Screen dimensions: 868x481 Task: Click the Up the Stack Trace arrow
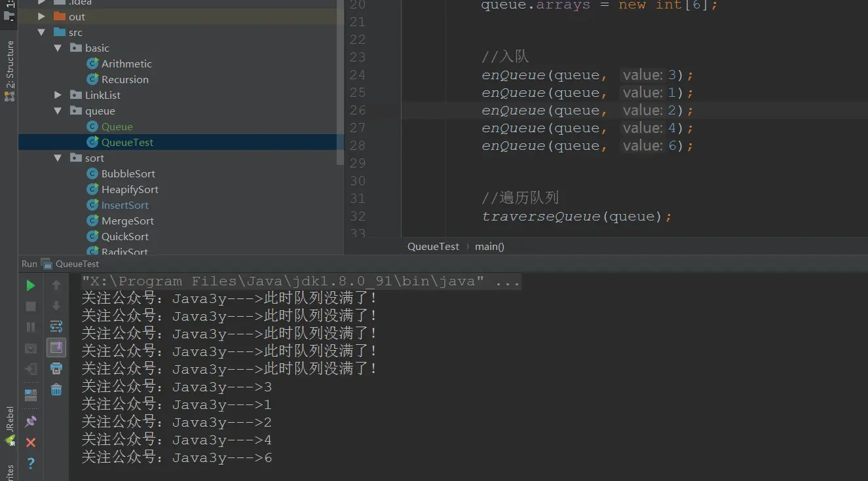(56, 285)
